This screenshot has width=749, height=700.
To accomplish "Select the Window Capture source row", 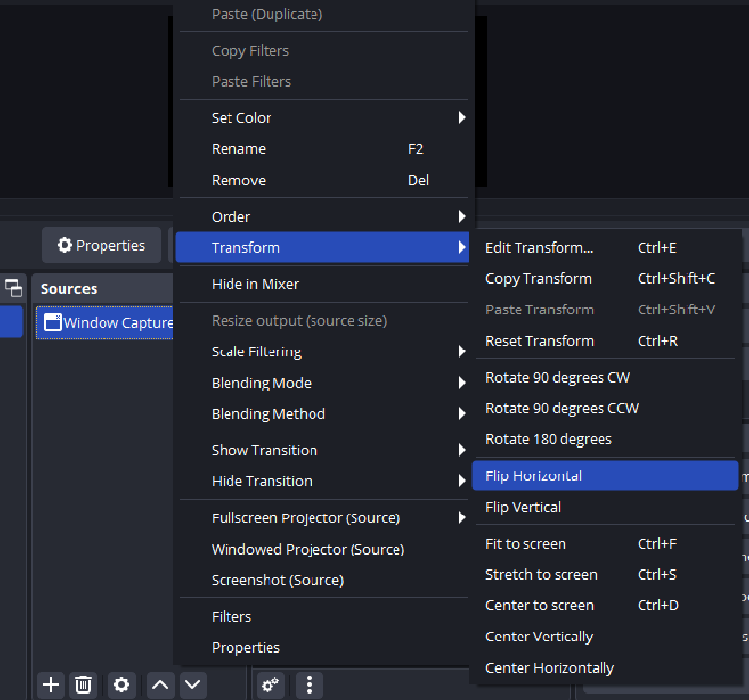I will coord(104,322).
